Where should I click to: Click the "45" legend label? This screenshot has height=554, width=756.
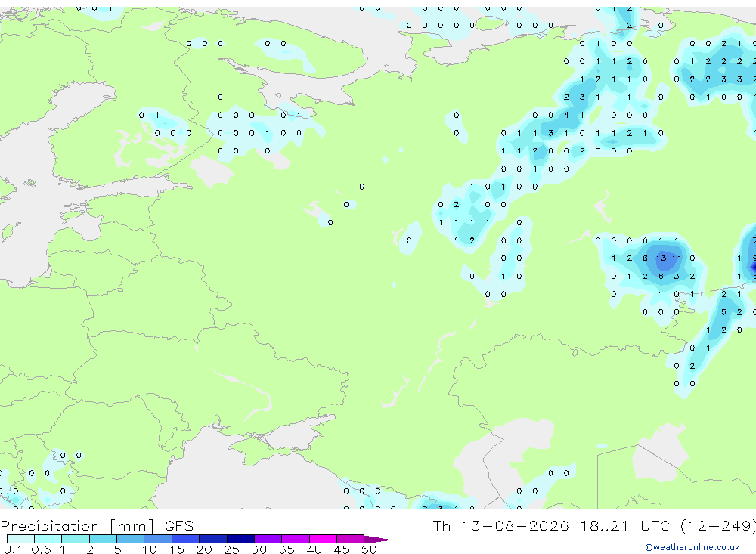342,549
